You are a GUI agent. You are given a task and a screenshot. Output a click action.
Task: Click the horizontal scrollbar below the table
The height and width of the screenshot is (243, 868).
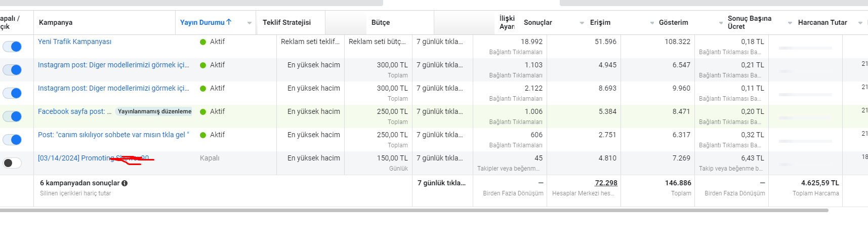[414, 210]
